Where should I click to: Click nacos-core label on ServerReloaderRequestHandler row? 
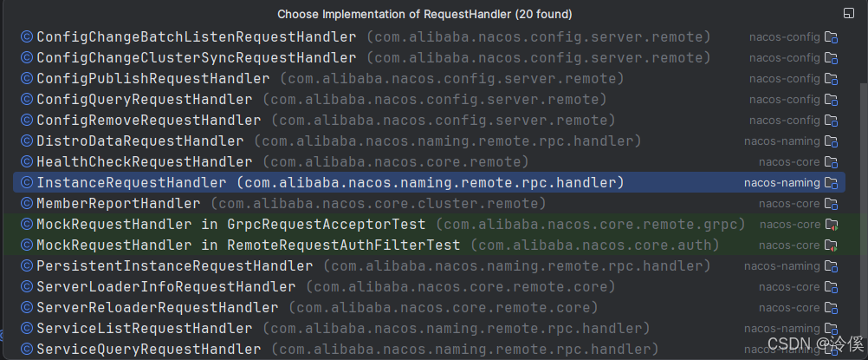789,307
